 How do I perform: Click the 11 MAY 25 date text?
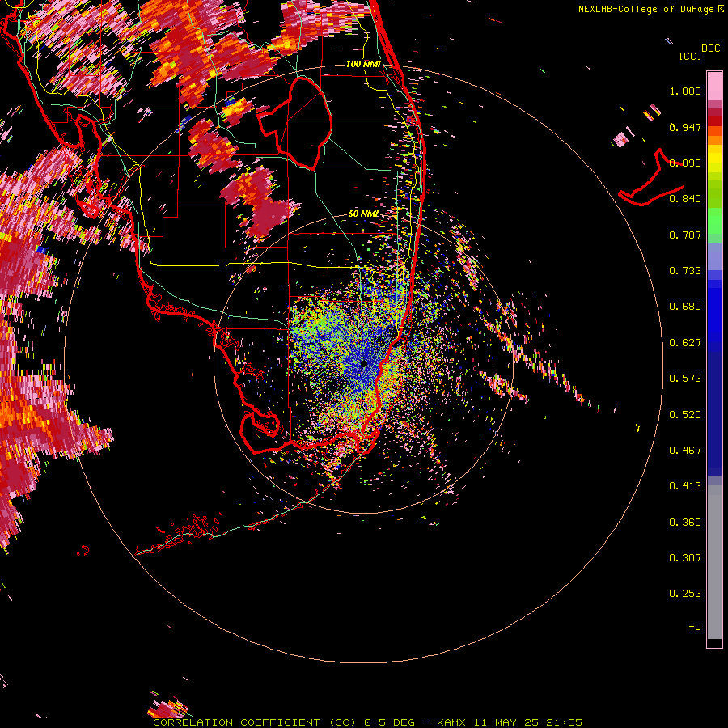coord(506,722)
